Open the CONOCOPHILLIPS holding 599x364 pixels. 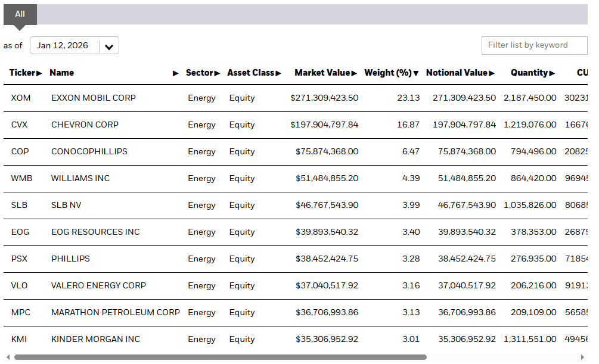coord(89,151)
